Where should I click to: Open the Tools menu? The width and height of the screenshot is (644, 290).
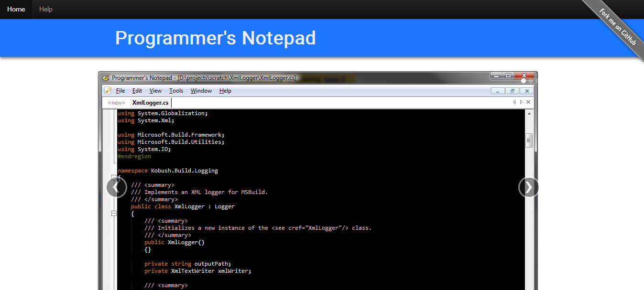[176, 91]
